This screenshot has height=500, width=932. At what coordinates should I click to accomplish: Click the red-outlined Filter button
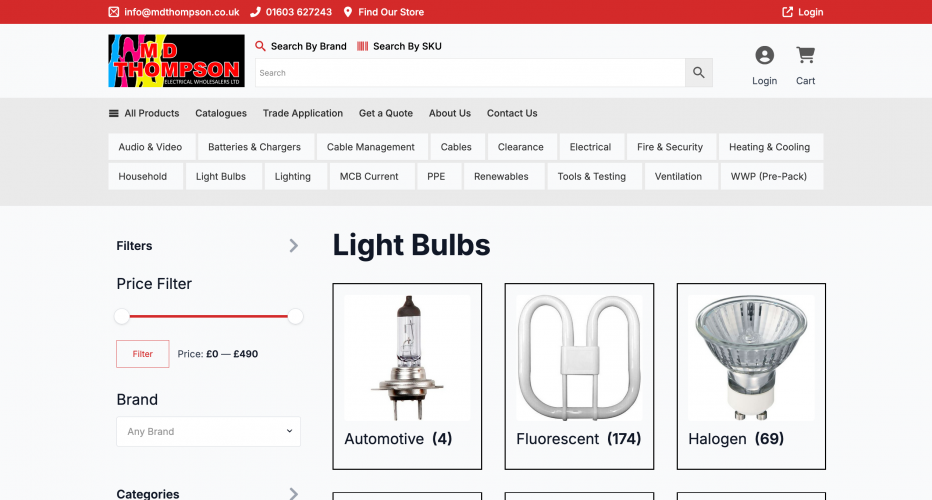[143, 354]
